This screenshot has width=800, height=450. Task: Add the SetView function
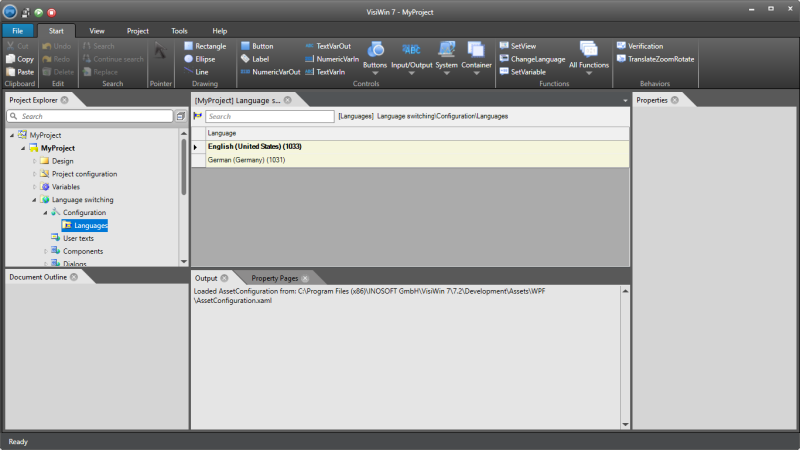point(518,46)
